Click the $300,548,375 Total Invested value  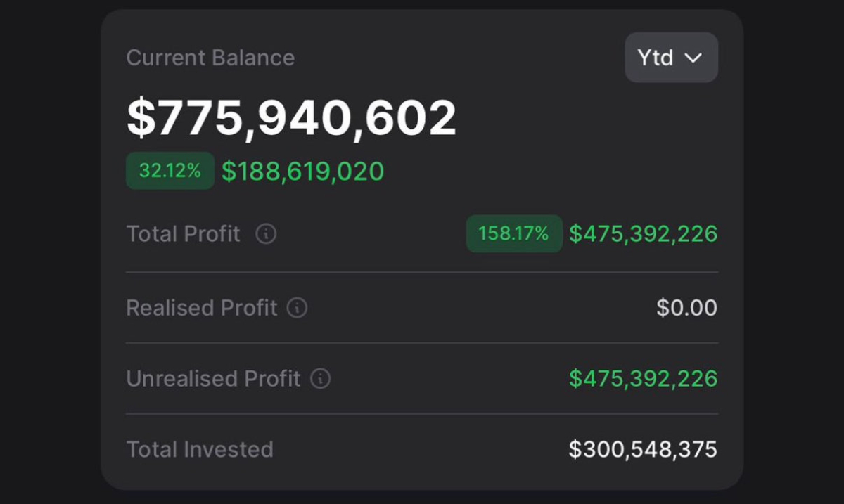coord(644,449)
